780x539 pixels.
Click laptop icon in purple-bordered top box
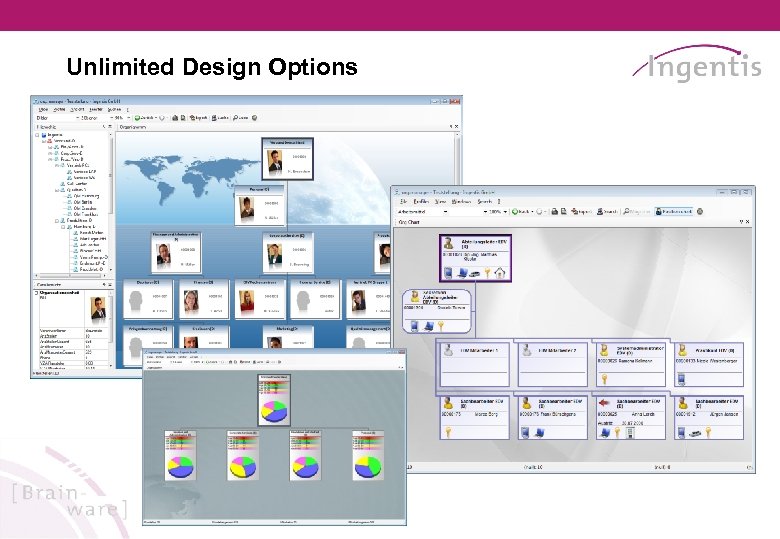coord(462,273)
